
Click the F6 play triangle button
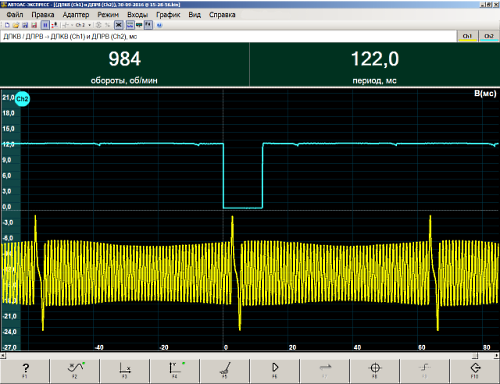[275, 370]
